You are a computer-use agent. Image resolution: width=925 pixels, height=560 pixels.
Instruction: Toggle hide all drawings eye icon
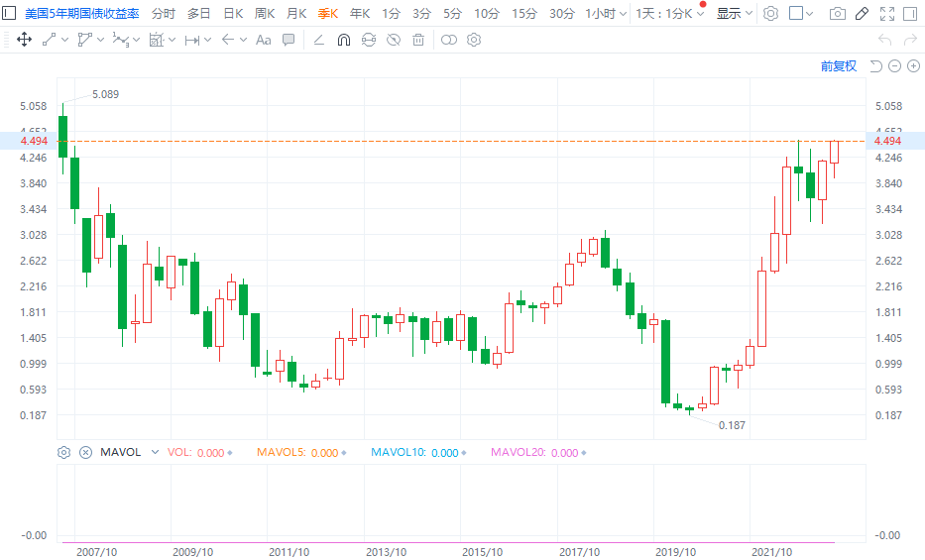tap(394, 40)
